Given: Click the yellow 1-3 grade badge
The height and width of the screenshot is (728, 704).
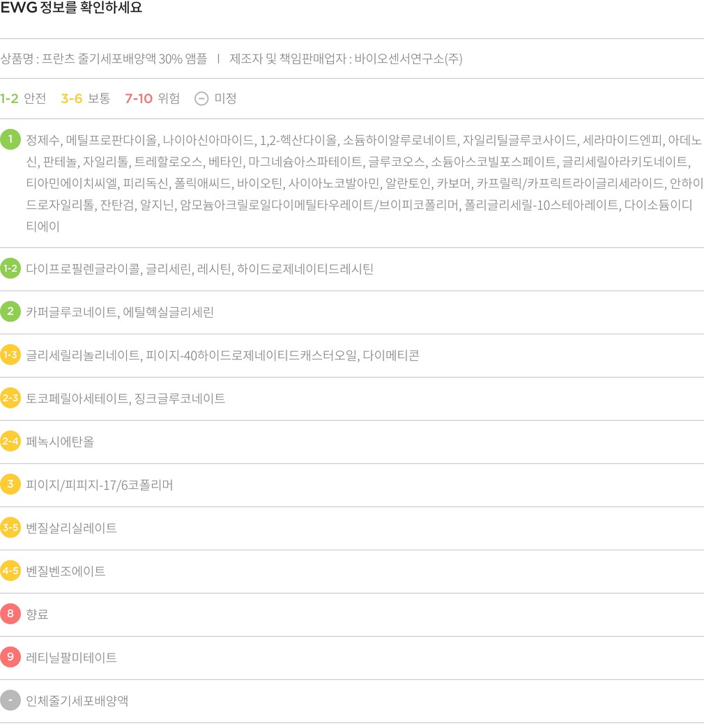Looking at the screenshot, I should (x=10, y=355).
